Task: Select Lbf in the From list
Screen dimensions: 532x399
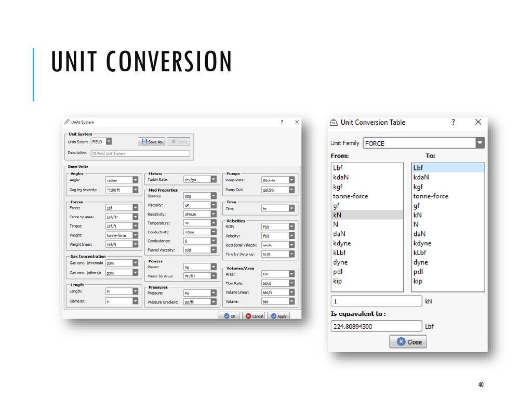Action: point(367,168)
